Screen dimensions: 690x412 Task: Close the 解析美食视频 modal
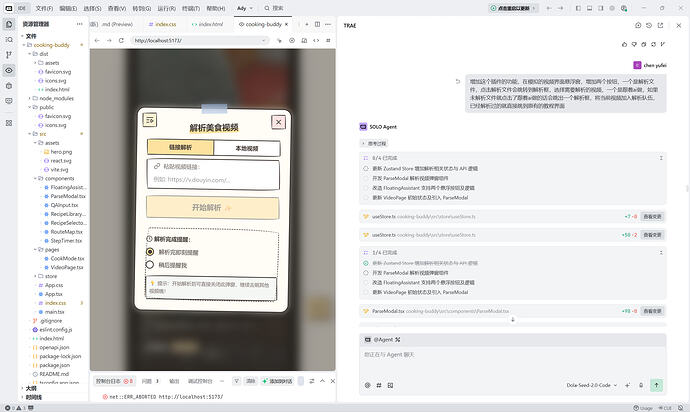coord(278,122)
